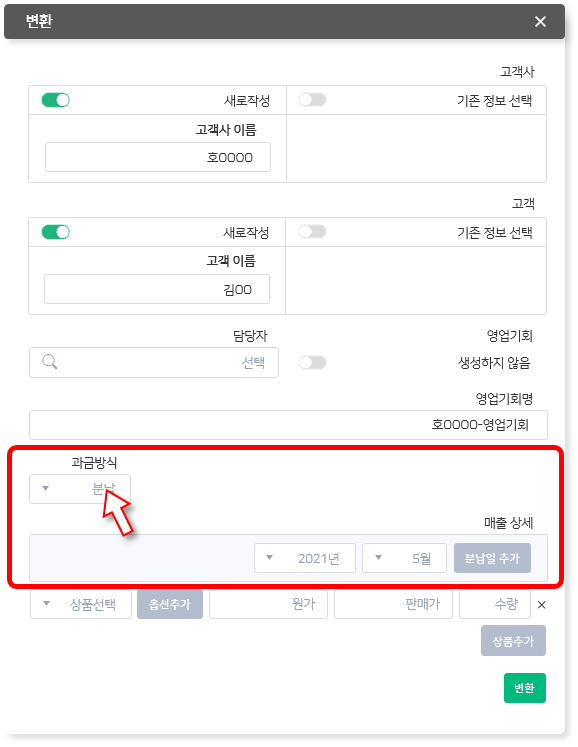The height and width of the screenshot is (747, 578).
Task: Enable 고객 기존 정보 선택 switch
Action: point(312,232)
